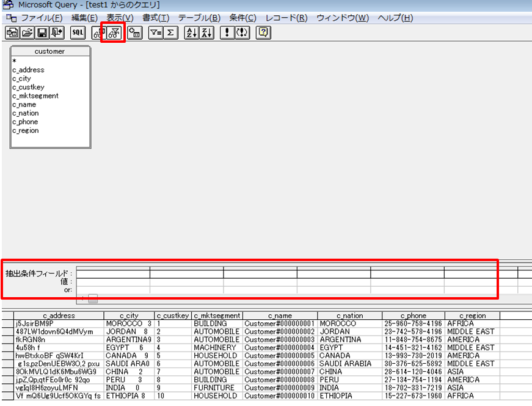Viewport: 532px width, 406px height.
Task: Open the テーブル(B) menu
Action: [199, 18]
